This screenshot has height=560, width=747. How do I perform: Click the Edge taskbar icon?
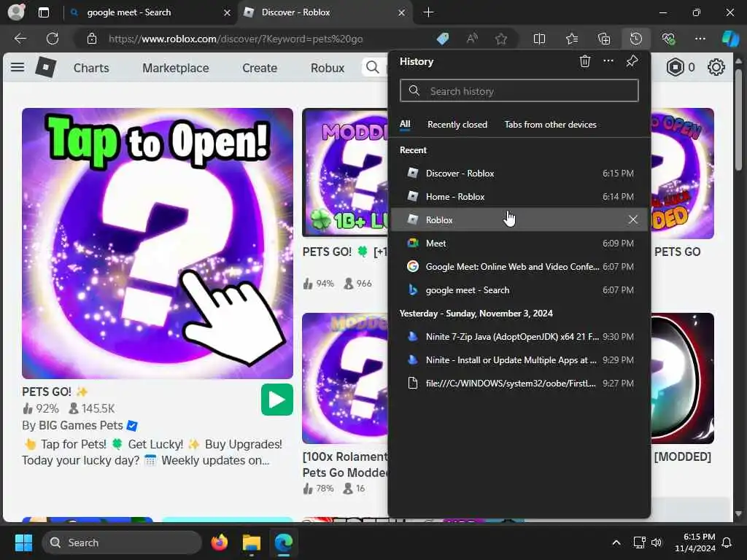[284, 542]
